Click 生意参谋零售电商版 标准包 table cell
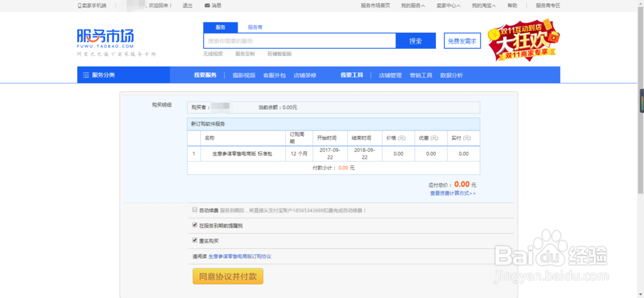Screen dimensions: 644x298 click(242, 154)
